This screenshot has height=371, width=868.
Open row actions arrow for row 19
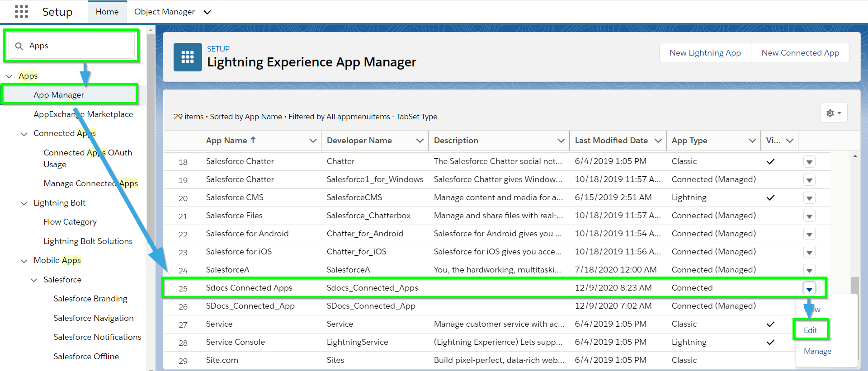(809, 180)
